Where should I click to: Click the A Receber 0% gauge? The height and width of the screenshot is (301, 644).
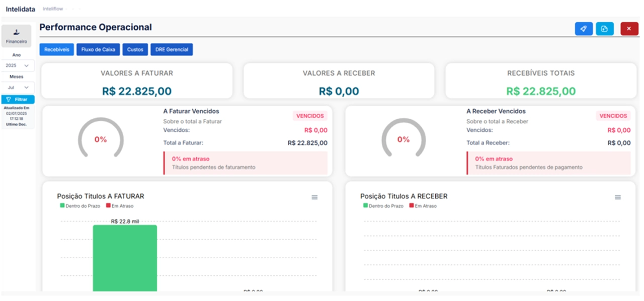pos(404,139)
